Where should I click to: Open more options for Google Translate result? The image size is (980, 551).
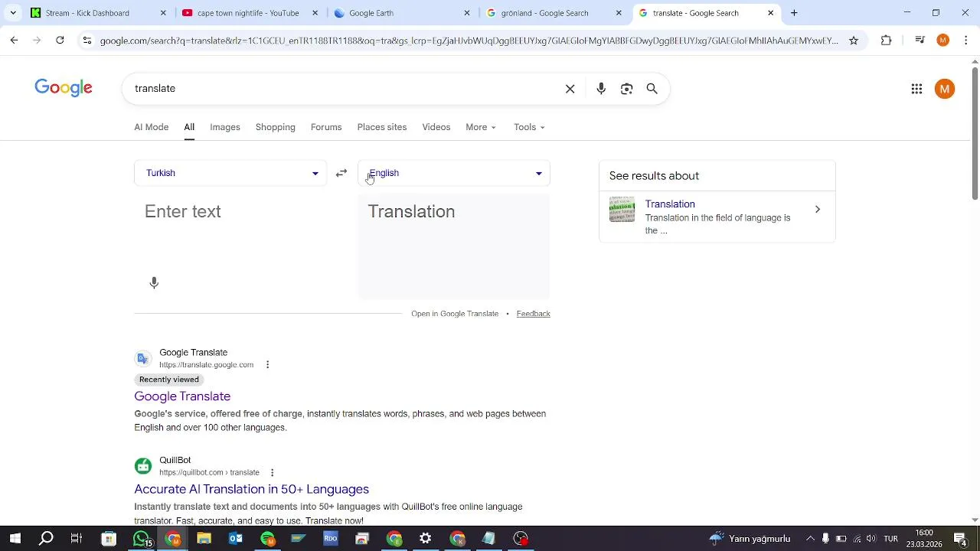[x=267, y=365]
